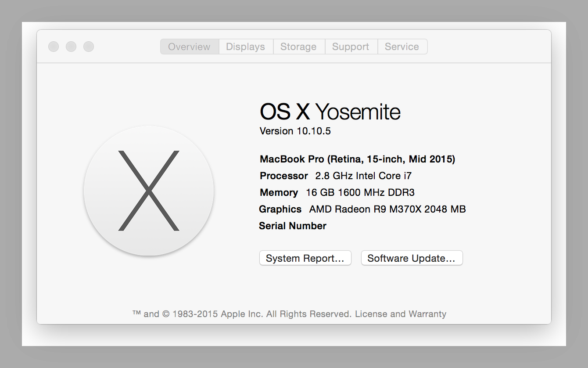588x368 pixels.
Task: Open the Displays tab
Action: coord(246,47)
